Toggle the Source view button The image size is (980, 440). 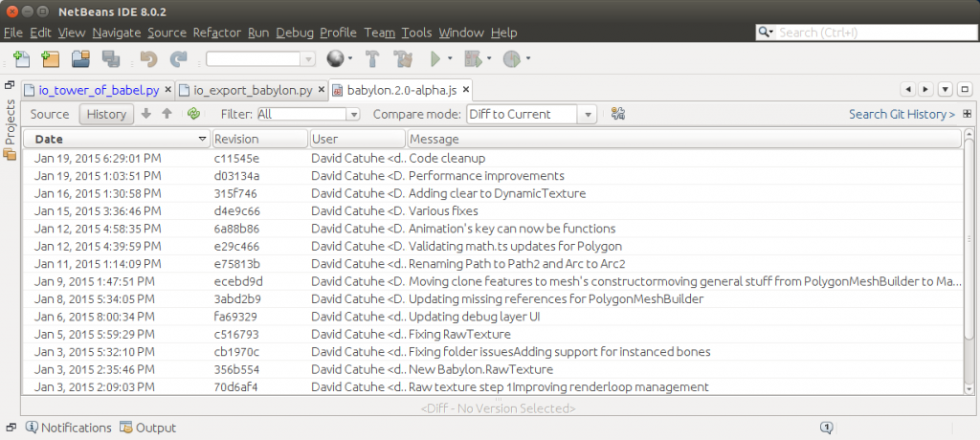click(x=50, y=115)
